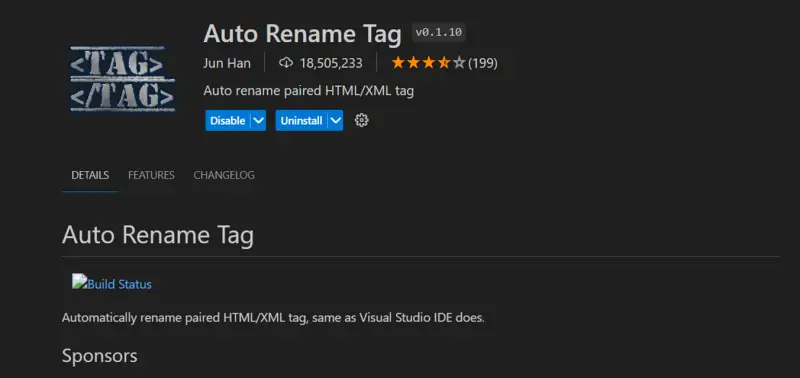Switch to the Details tab
800x378 pixels.
[90, 175]
